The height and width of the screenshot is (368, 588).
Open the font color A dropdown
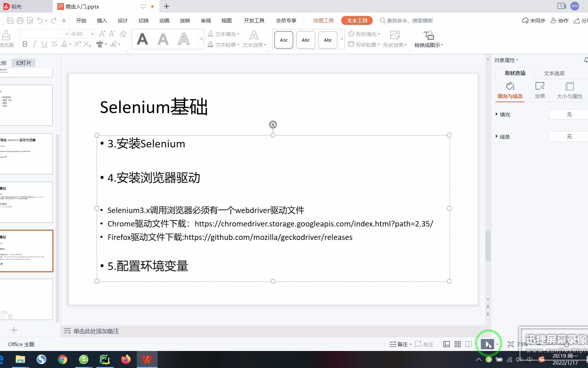[x=70, y=44]
